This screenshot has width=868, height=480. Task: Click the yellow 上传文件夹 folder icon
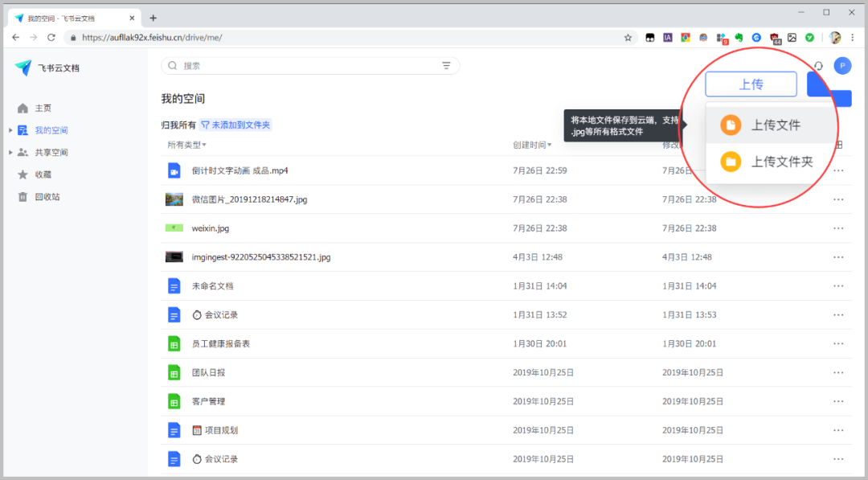click(731, 162)
